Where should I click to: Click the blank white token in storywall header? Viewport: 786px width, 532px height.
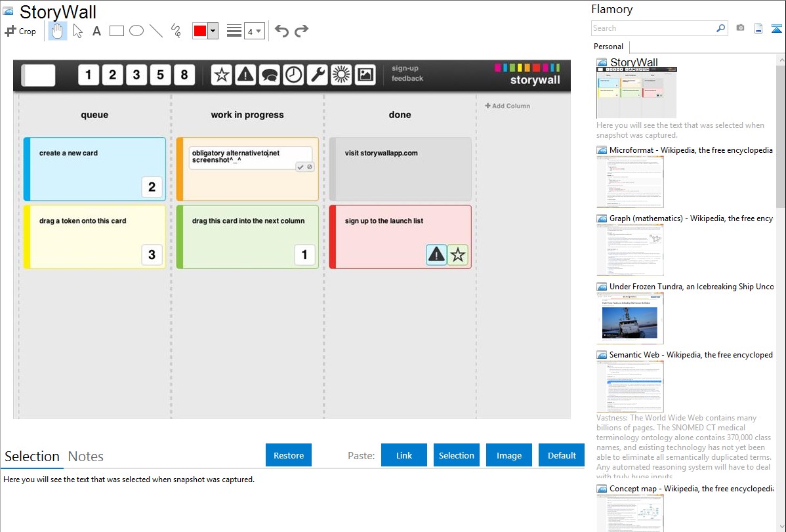click(x=39, y=75)
